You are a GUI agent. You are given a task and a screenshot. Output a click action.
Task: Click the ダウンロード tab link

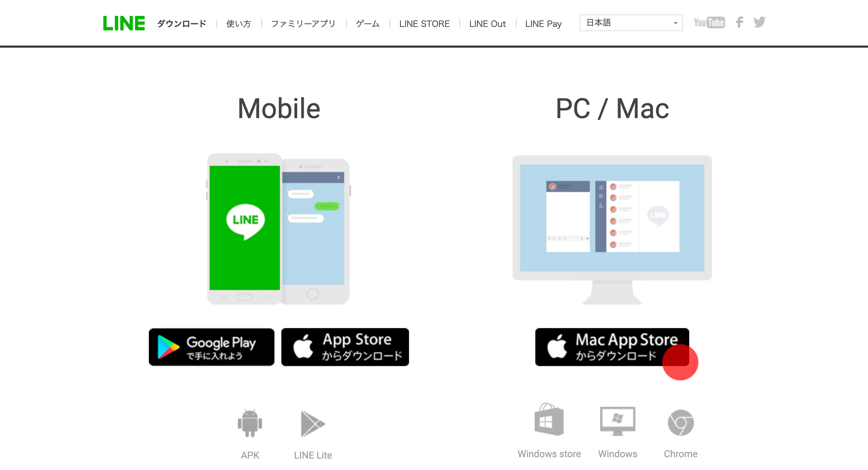(180, 23)
